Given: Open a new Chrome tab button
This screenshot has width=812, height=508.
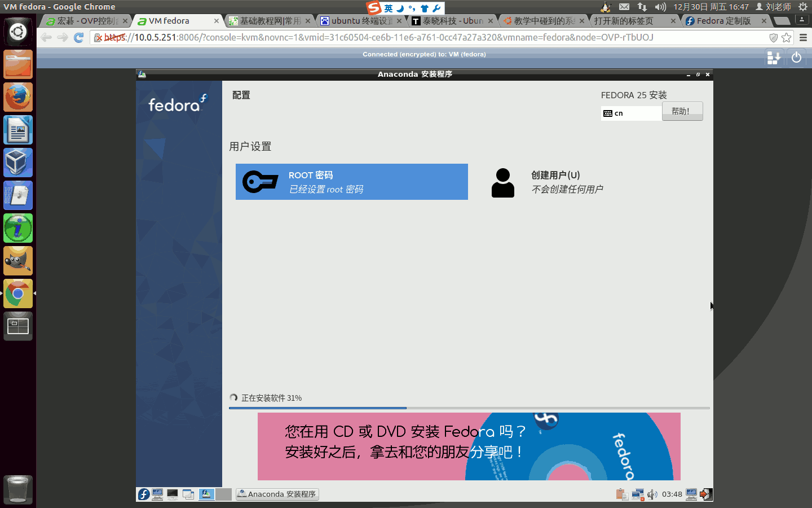Looking at the screenshot, I should point(782,21).
